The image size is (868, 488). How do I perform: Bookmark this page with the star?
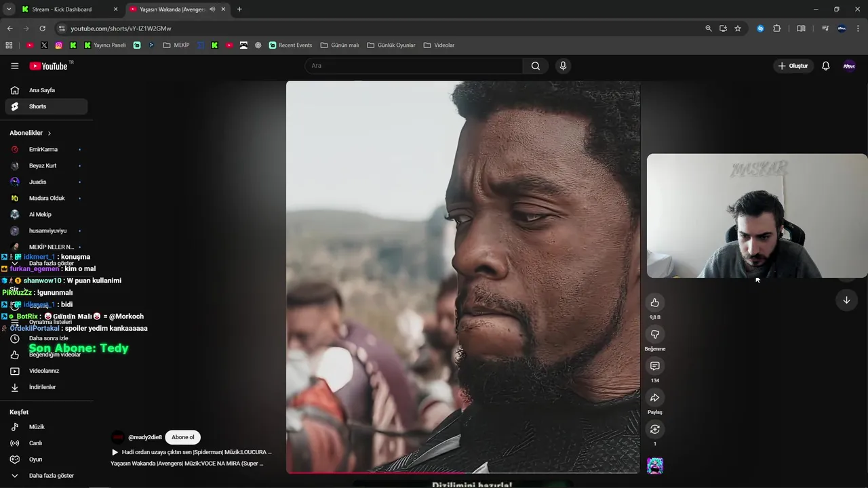(738, 28)
